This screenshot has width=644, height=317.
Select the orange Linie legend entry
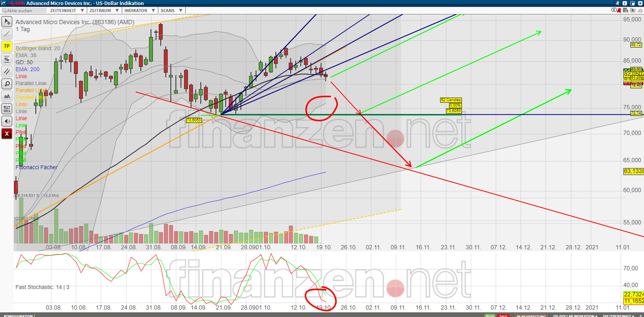pyautogui.click(x=21, y=104)
